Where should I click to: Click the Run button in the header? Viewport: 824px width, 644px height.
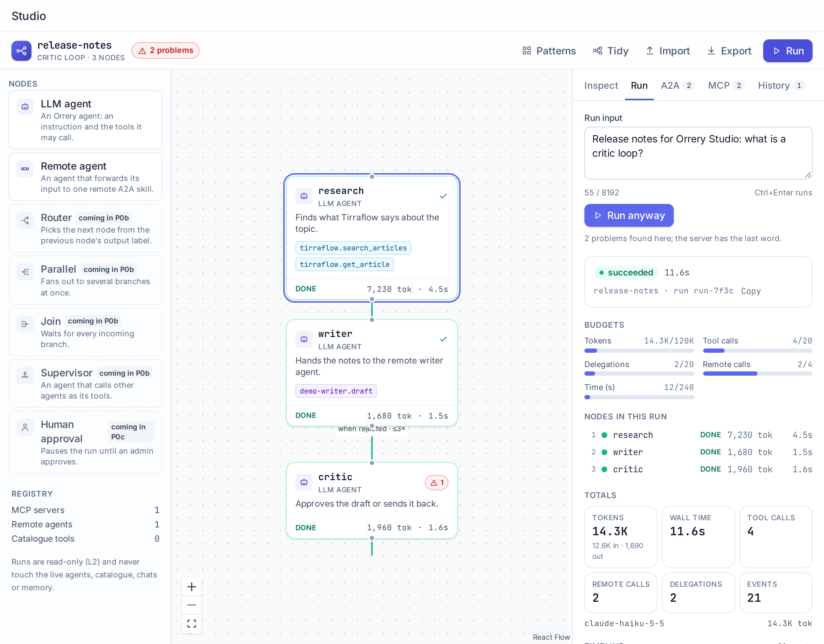[788, 50]
